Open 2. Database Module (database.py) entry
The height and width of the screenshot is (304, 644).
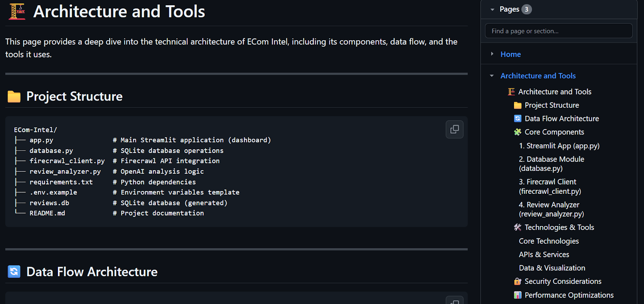tap(551, 164)
